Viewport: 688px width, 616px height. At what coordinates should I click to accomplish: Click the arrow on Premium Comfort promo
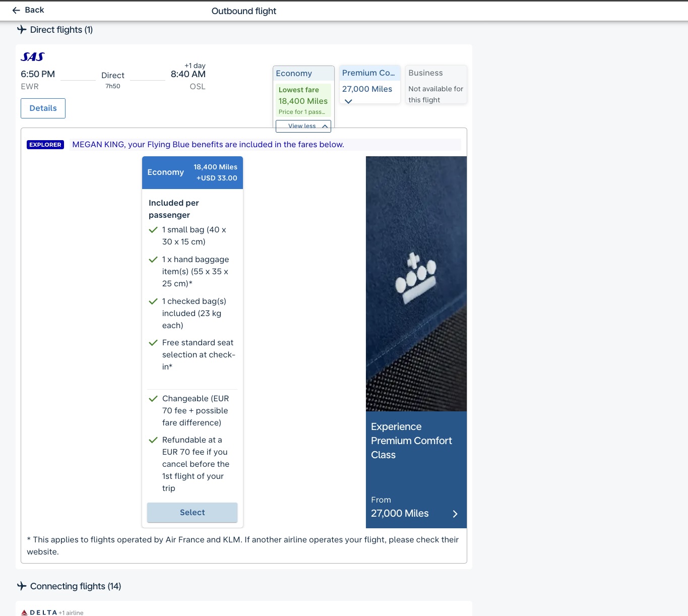[455, 514]
